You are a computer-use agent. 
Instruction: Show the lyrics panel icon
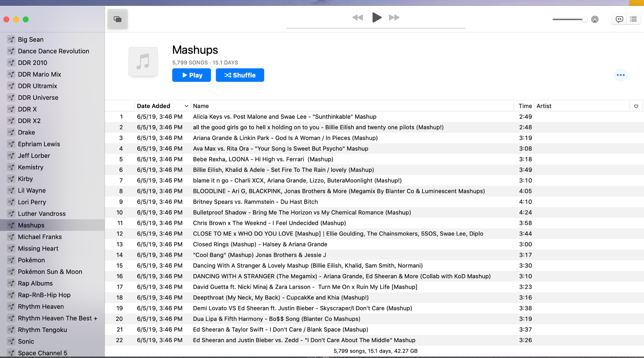(x=619, y=20)
